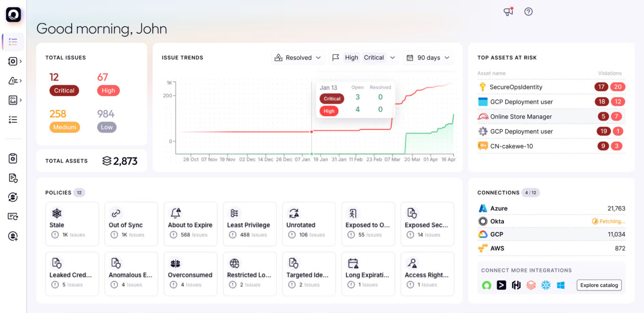Open the Anomalous E... policy card

131,274
